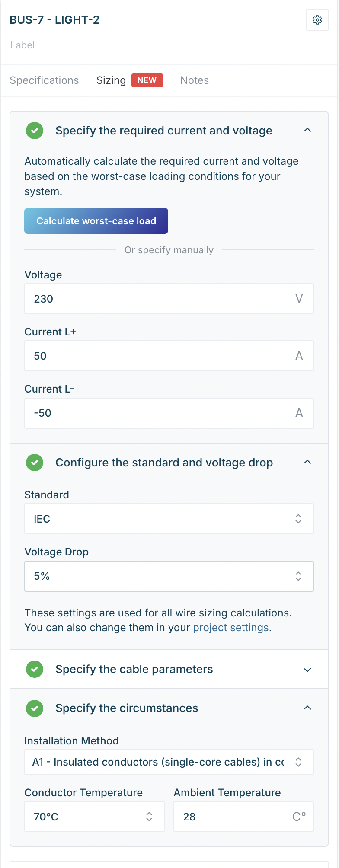
Task: Switch to the Notes tab
Action: pos(195,80)
